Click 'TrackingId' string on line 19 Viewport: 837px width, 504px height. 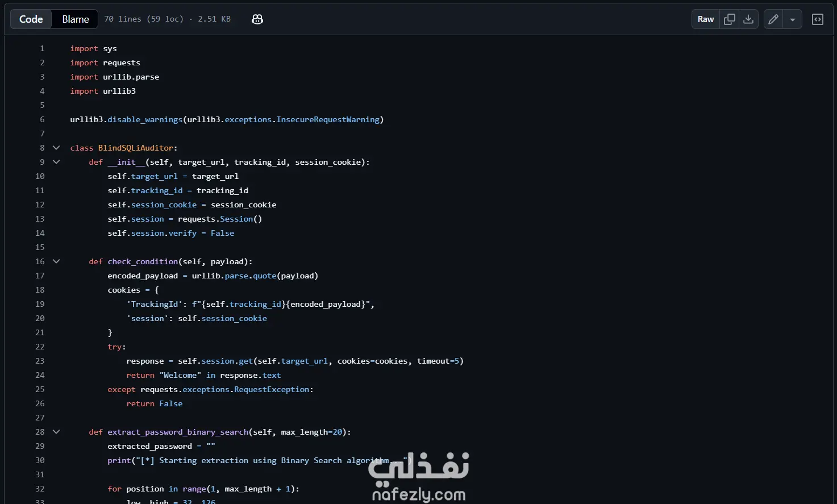[155, 304]
